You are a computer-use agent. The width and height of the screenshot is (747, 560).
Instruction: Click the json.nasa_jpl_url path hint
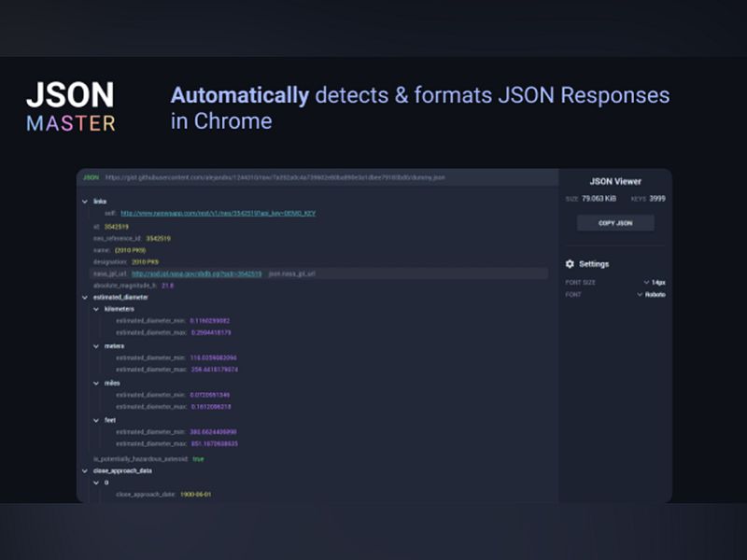(x=292, y=273)
